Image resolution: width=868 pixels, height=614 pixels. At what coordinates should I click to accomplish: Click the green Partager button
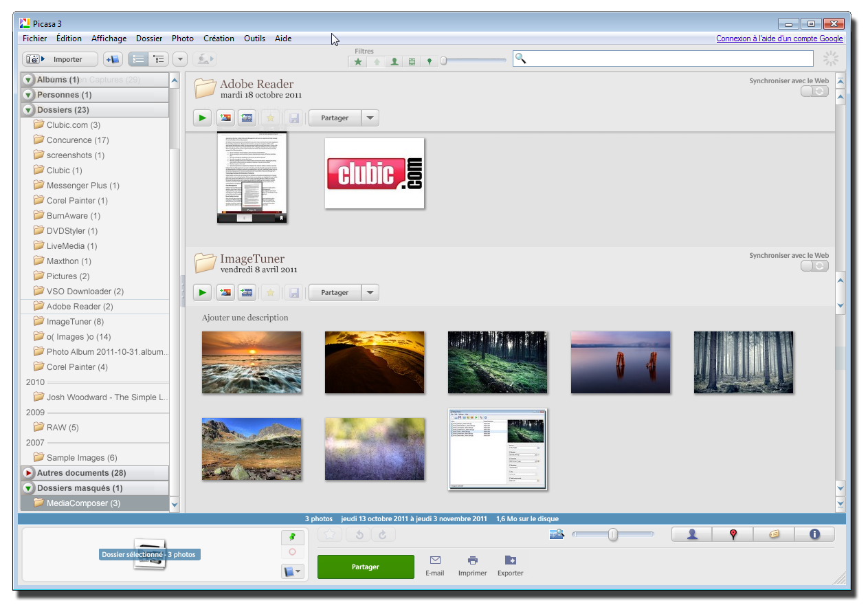[x=366, y=567]
